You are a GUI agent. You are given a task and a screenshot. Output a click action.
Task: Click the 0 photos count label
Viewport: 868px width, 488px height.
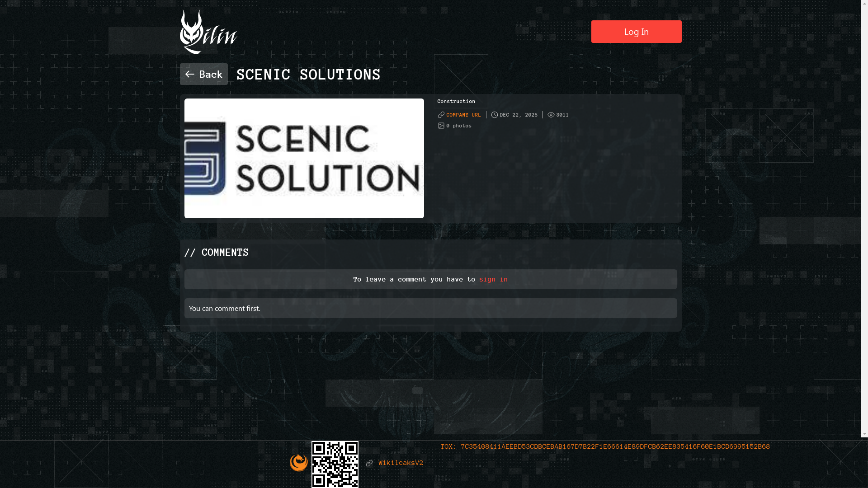tap(458, 126)
